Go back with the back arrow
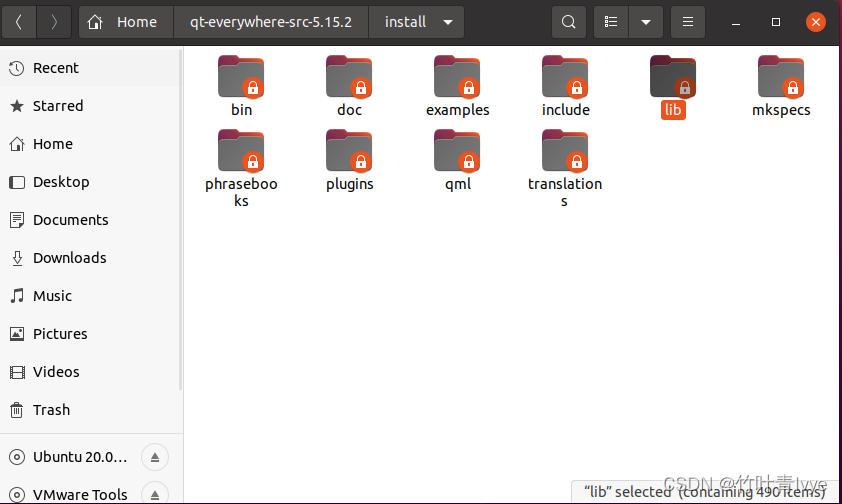 click(19, 22)
